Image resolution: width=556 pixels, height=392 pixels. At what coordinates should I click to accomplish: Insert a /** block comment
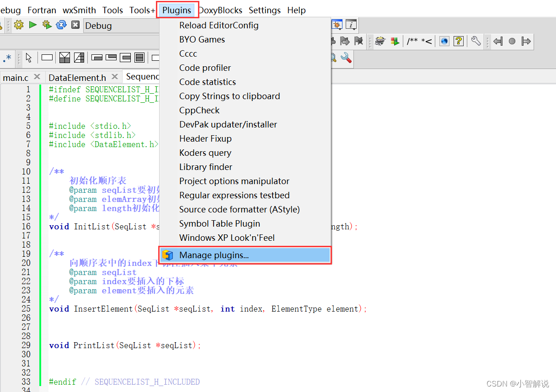point(412,42)
